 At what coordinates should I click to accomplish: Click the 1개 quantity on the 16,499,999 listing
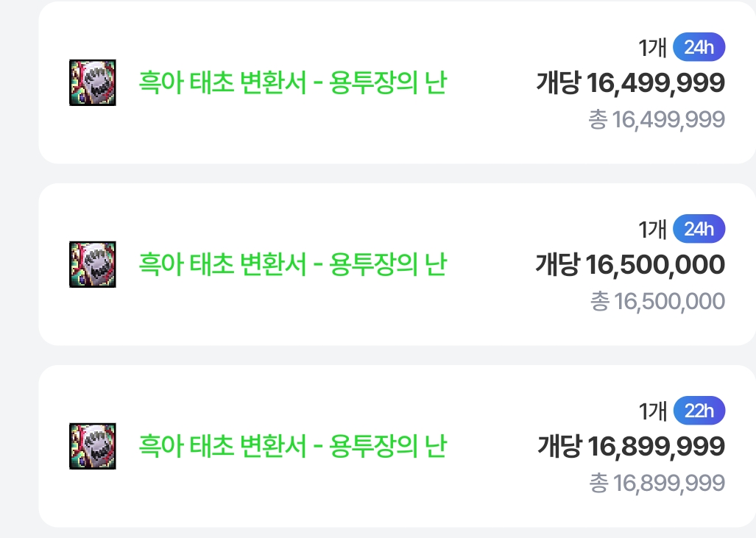pos(652,48)
